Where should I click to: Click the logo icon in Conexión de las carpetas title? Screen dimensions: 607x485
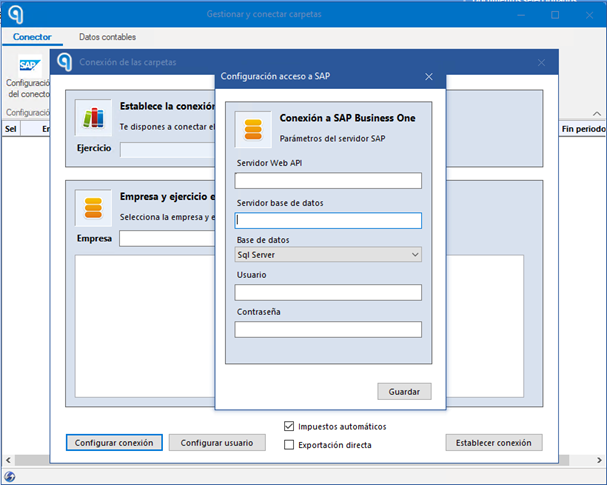click(x=65, y=62)
